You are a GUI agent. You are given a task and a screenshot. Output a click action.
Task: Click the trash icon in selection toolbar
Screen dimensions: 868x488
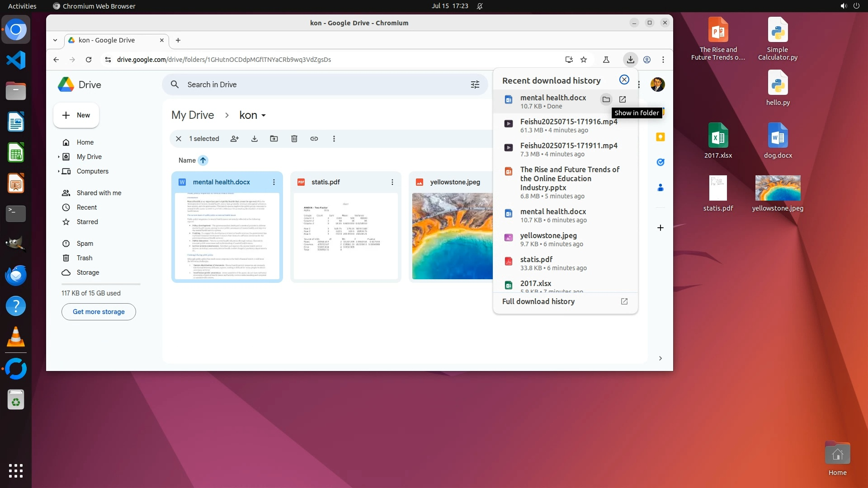pyautogui.click(x=294, y=139)
